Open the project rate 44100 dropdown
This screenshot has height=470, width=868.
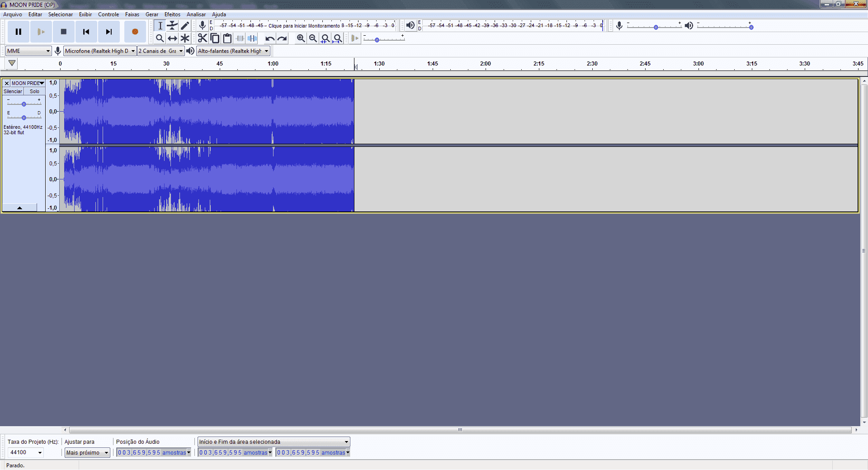(x=26, y=452)
